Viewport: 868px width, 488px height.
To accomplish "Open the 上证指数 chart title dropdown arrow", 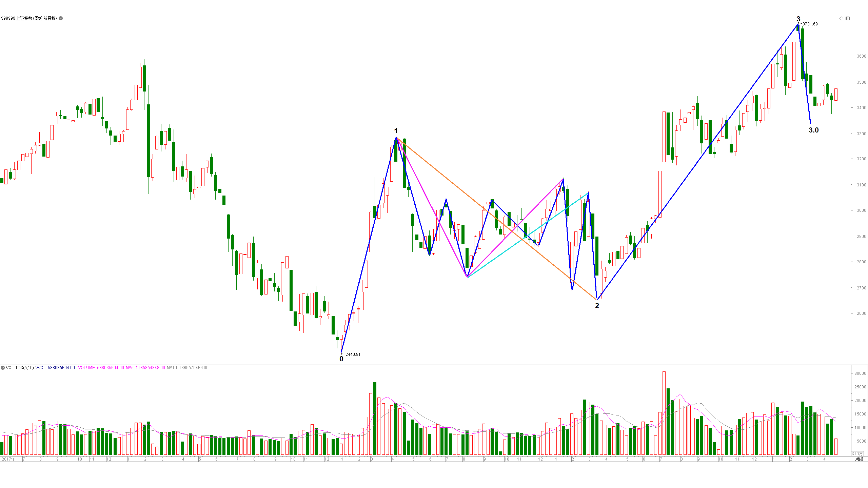I will [61, 18].
